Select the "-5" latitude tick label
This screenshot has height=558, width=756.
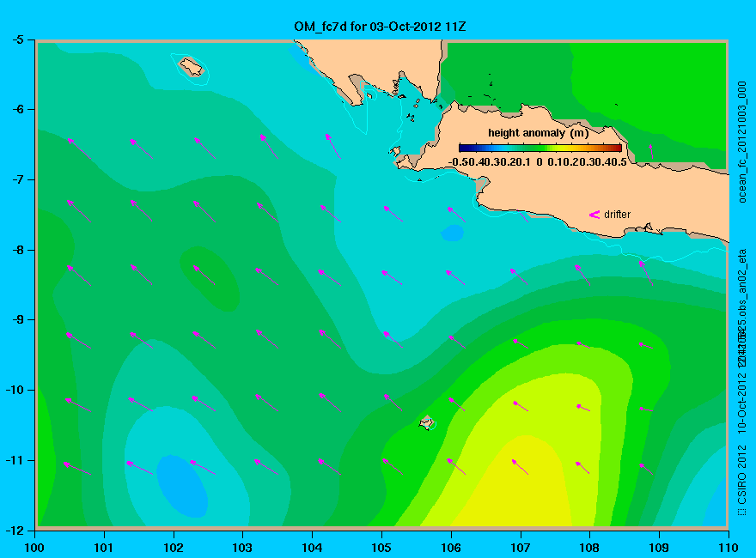click(18, 39)
